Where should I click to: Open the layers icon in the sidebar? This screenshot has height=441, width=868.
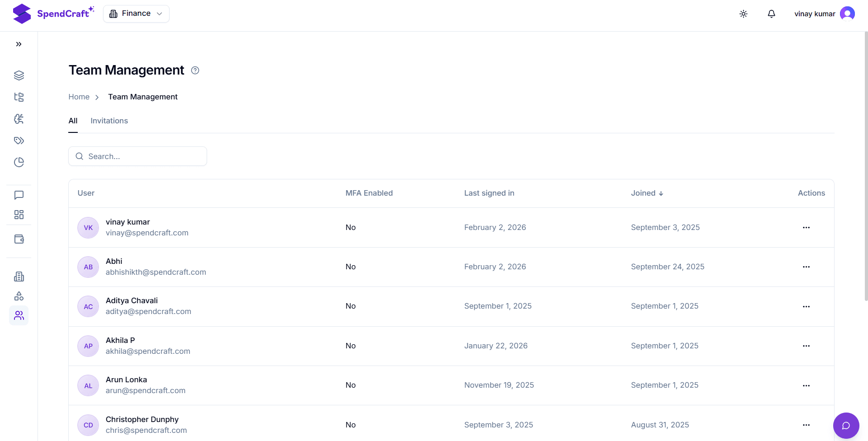pos(19,75)
